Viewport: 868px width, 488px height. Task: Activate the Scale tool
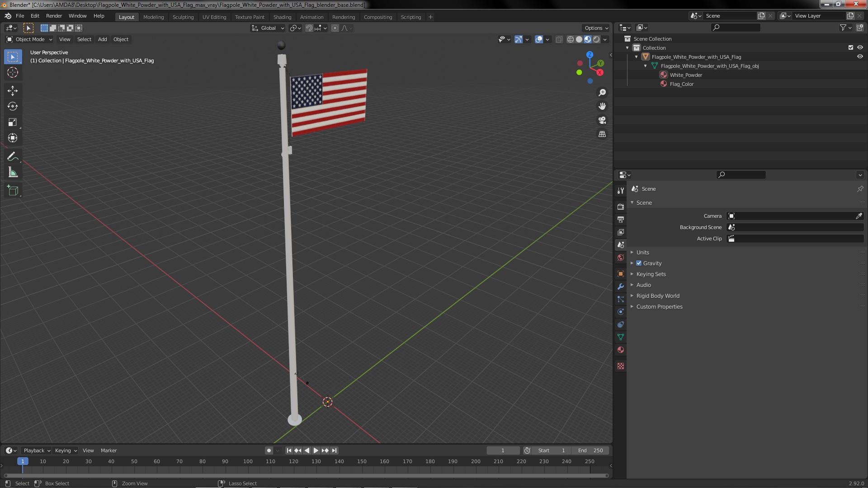pyautogui.click(x=13, y=122)
